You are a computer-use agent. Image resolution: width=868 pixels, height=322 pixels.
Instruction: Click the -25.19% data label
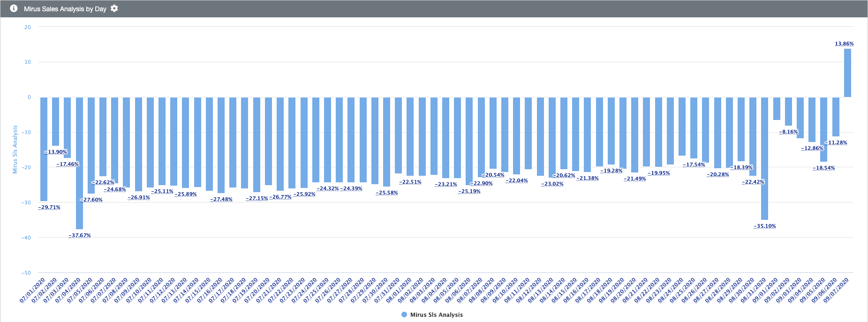pyautogui.click(x=469, y=191)
